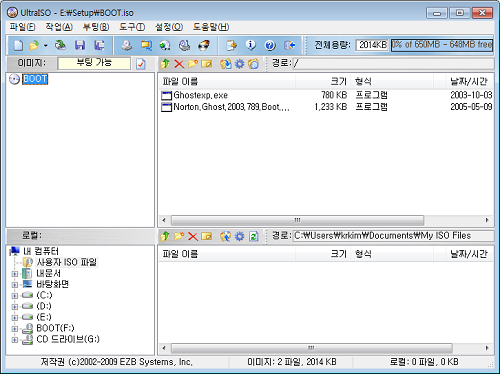Sort image files by 크기 column header
The height and width of the screenshot is (374, 500).
point(323,81)
